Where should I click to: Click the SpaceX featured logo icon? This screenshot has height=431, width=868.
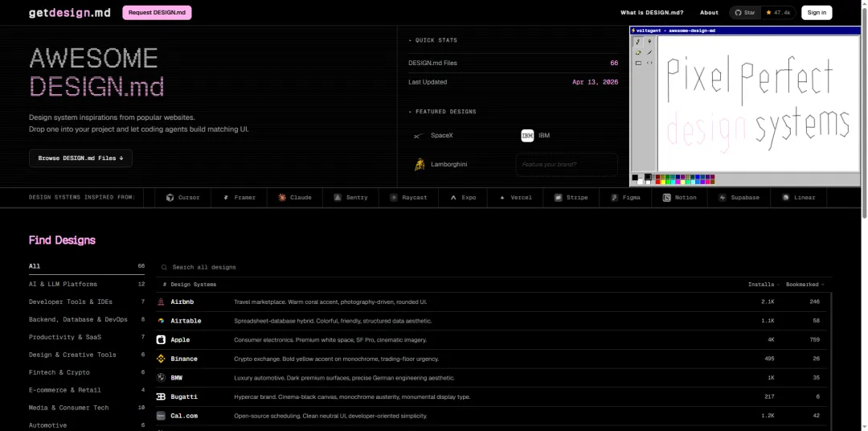(420, 136)
